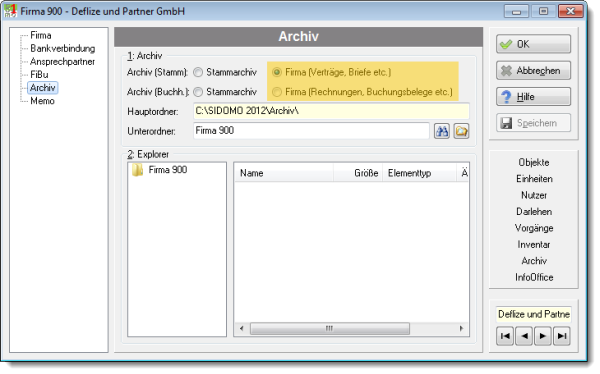Select Firma 900 folder label in Explorer tree
The image size is (600, 374).
point(168,170)
